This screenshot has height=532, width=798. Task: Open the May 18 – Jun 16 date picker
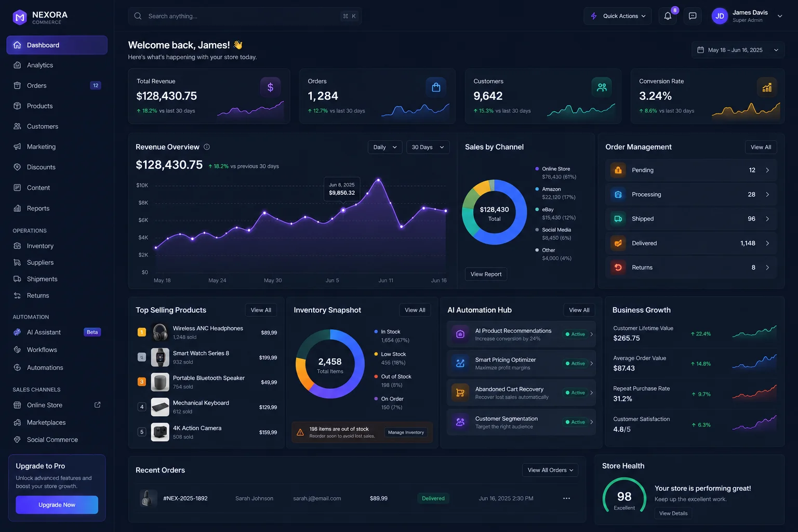tap(738, 50)
